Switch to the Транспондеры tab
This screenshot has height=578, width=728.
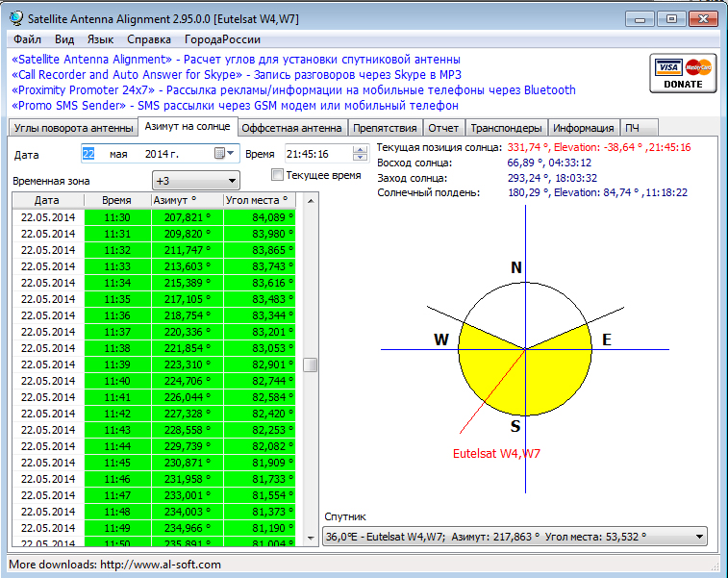(x=506, y=128)
